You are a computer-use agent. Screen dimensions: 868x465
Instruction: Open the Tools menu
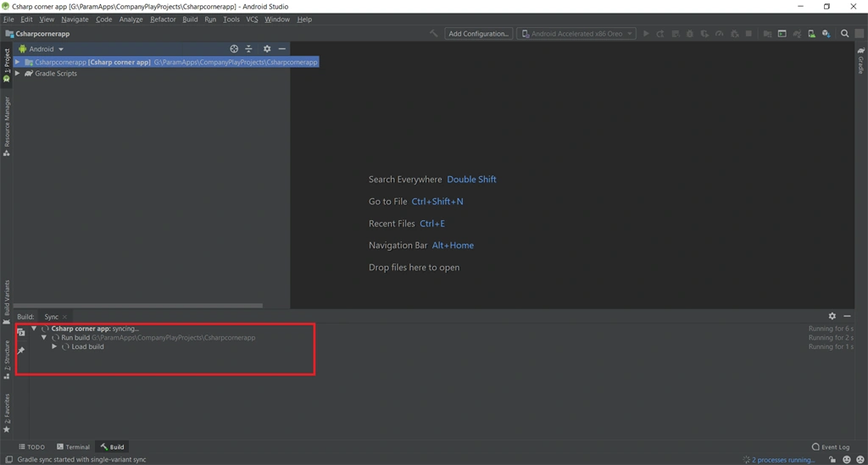[231, 19]
